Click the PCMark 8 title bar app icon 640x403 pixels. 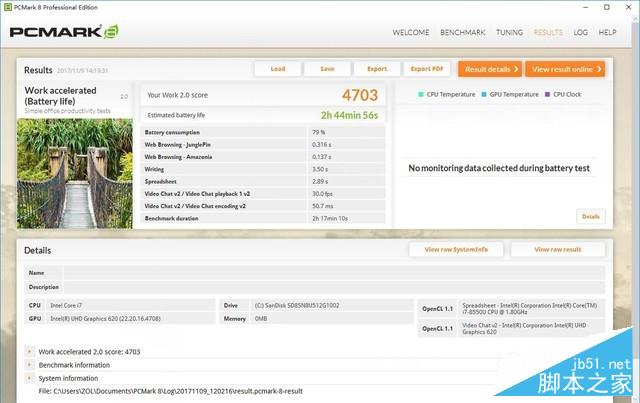pos(7,7)
